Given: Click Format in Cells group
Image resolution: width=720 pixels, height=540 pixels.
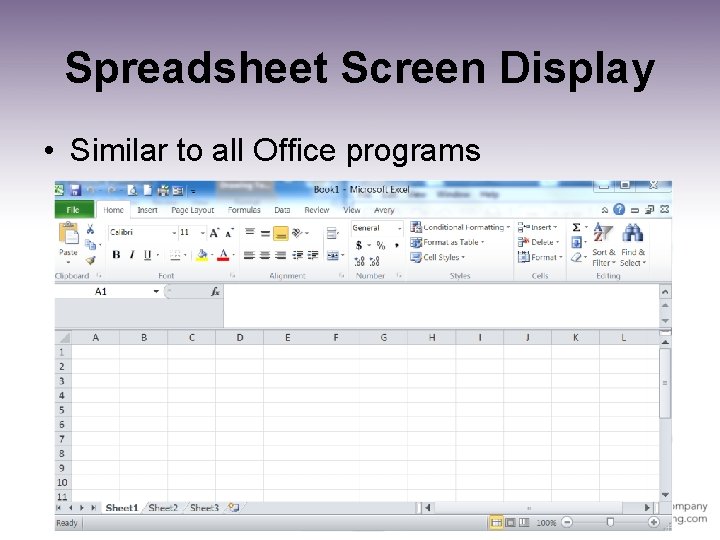Looking at the screenshot, I should click(540, 257).
